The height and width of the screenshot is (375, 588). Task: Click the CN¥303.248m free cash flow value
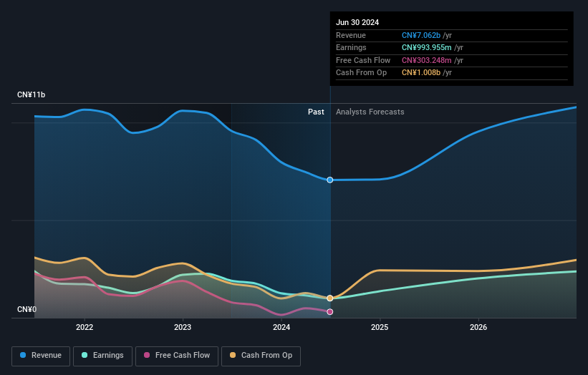427,60
